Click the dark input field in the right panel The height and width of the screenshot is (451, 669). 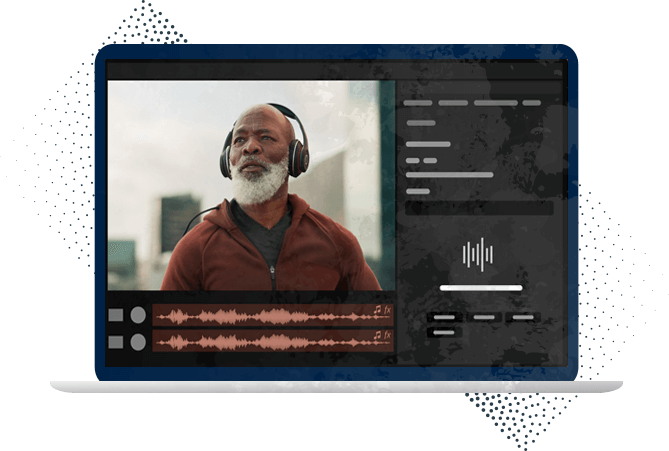click(x=479, y=208)
